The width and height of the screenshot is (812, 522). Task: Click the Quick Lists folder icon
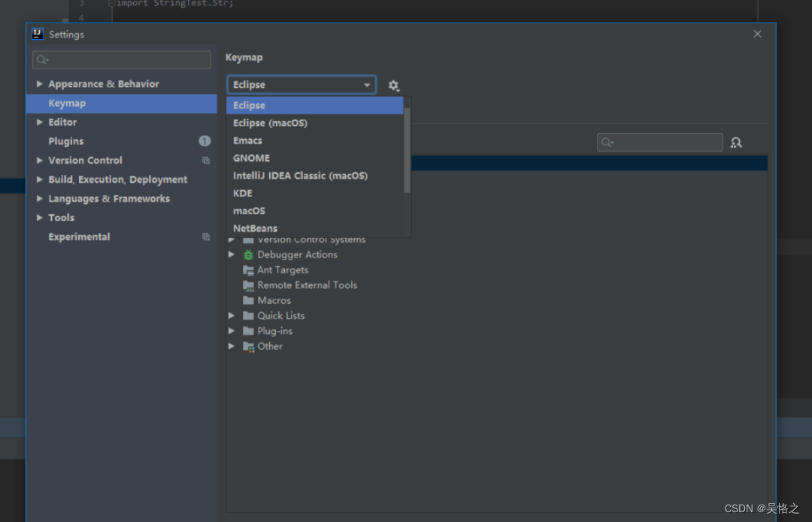click(249, 316)
